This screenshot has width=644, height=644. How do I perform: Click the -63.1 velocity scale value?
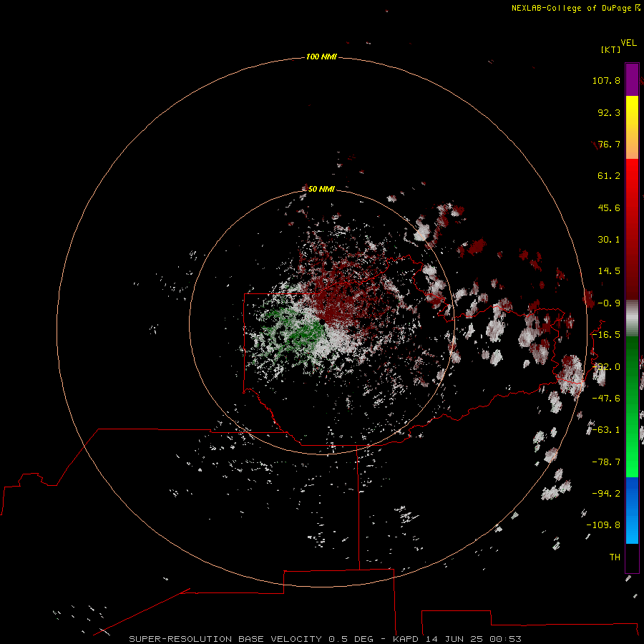pos(606,430)
